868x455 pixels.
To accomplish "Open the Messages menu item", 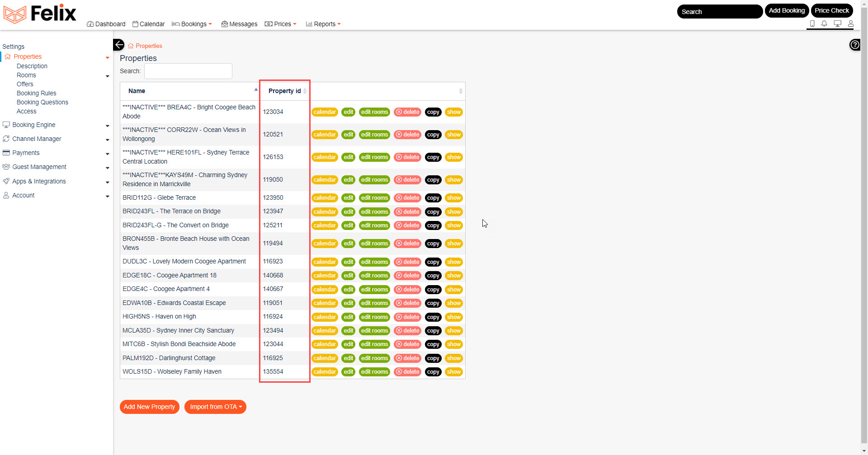I will coord(239,24).
